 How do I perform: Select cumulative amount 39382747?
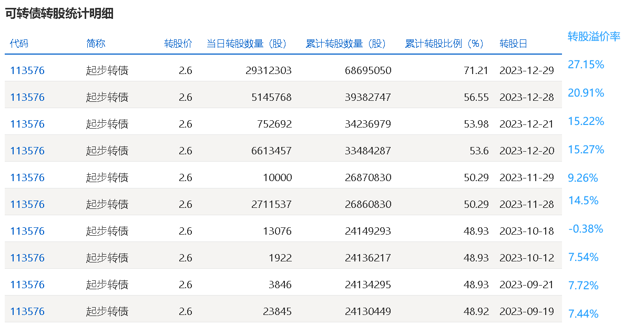[369, 97]
